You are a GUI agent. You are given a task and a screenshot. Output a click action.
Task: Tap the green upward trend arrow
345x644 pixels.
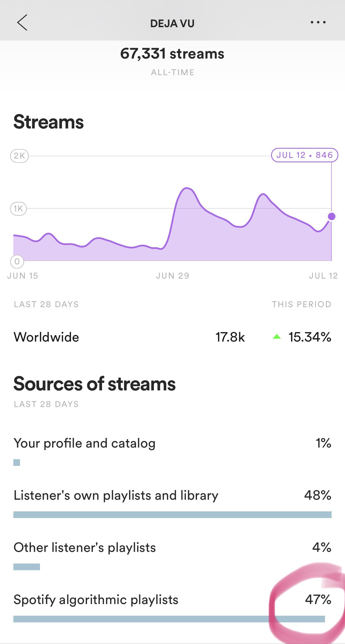pos(277,337)
